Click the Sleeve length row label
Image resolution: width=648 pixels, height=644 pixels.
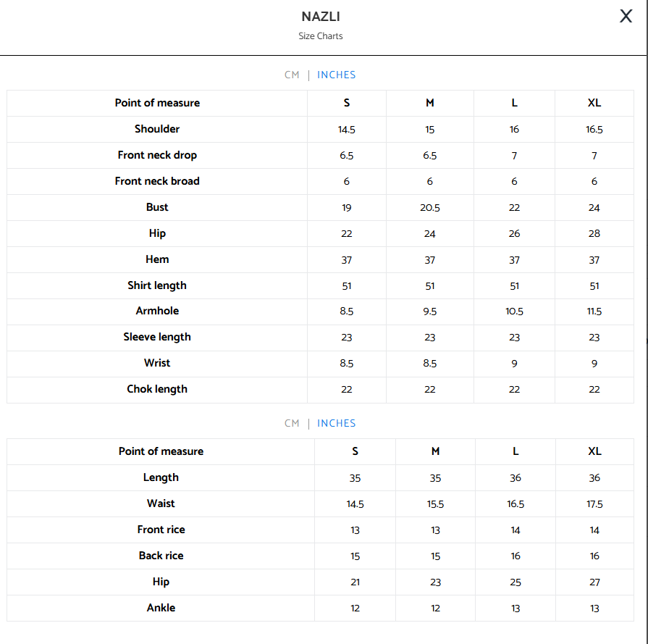(157, 337)
